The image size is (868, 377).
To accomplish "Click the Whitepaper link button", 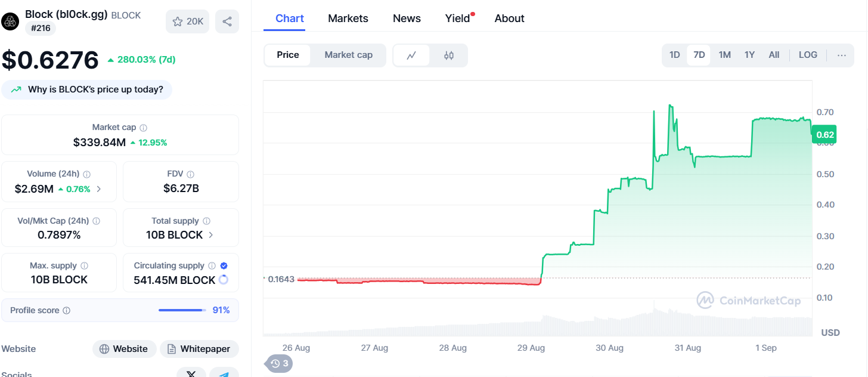I will pos(199,349).
